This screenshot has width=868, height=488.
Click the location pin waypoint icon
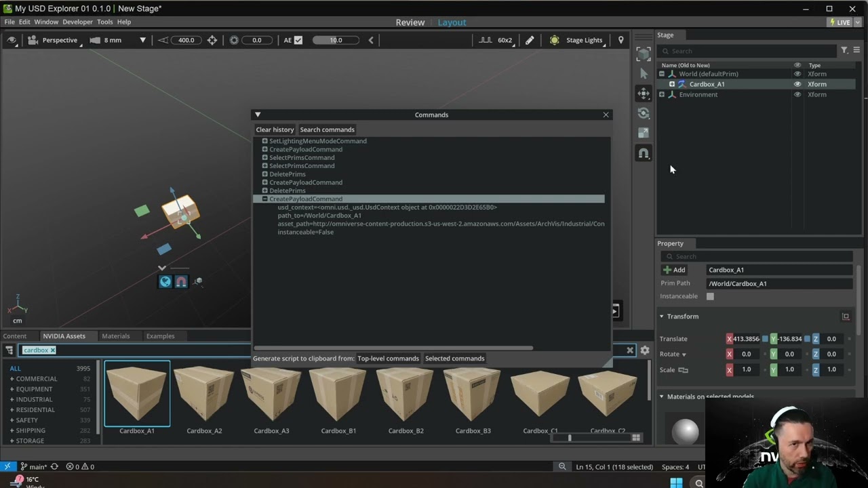click(x=620, y=40)
